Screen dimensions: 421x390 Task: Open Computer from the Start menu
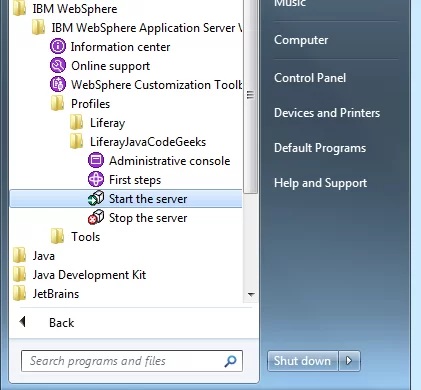301,40
